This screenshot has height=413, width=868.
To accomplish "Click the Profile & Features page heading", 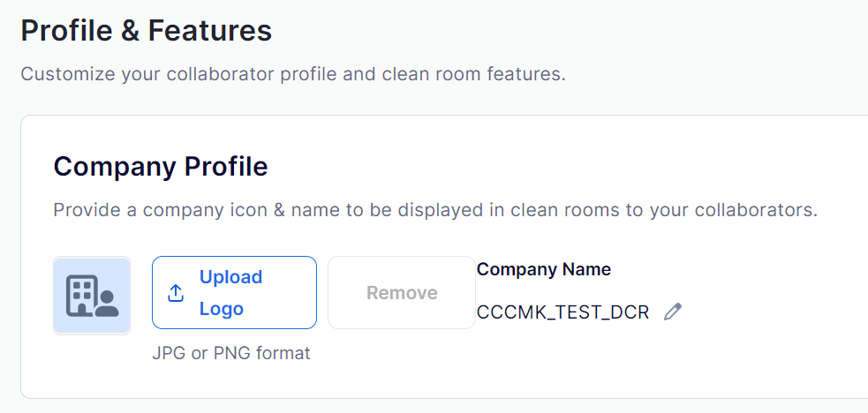I will [147, 30].
